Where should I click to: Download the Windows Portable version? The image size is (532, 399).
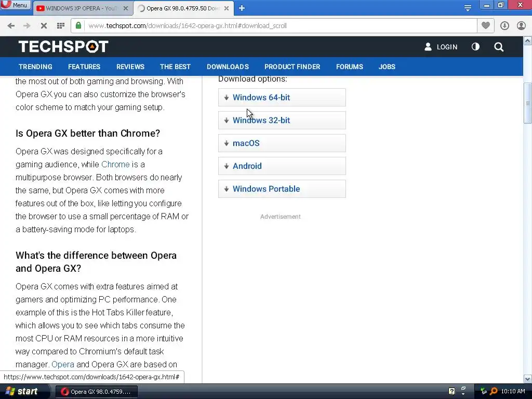coord(282,189)
